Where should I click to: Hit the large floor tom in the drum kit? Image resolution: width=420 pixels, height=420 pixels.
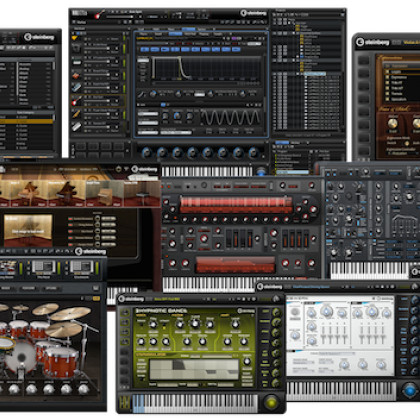(61, 361)
